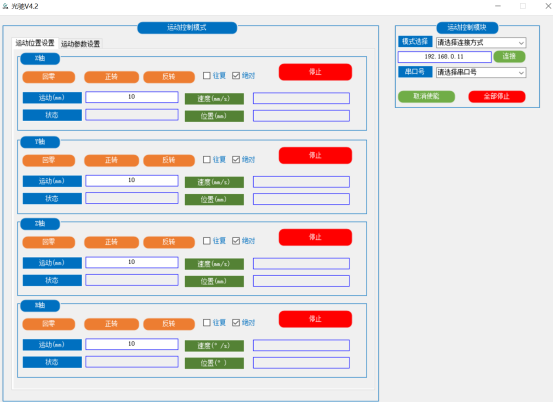This screenshot has width=554, height=403.
Task: Click 正转 for the Y轴
Action: pos(111,160)
